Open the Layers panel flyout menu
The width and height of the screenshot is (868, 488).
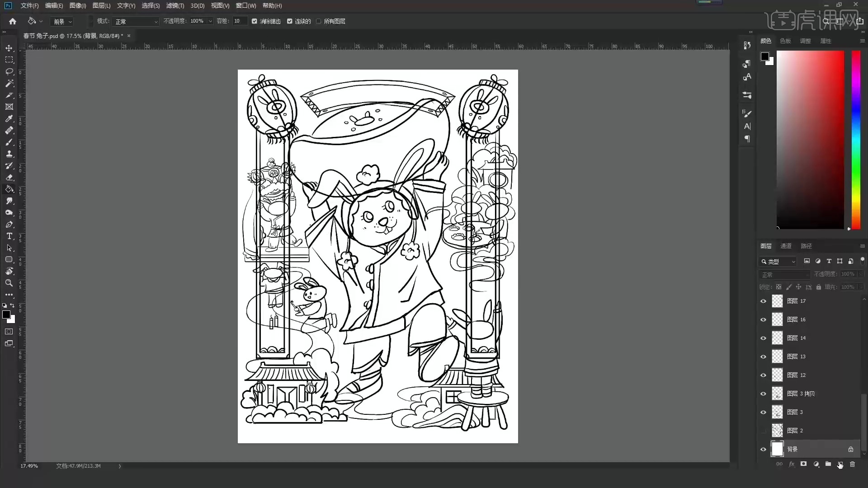(x=862, y=246)
